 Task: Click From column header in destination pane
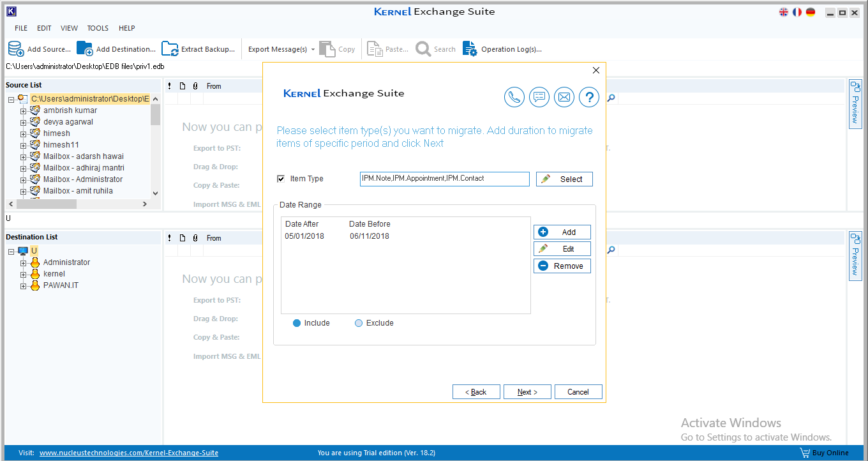tap(214, 238)
